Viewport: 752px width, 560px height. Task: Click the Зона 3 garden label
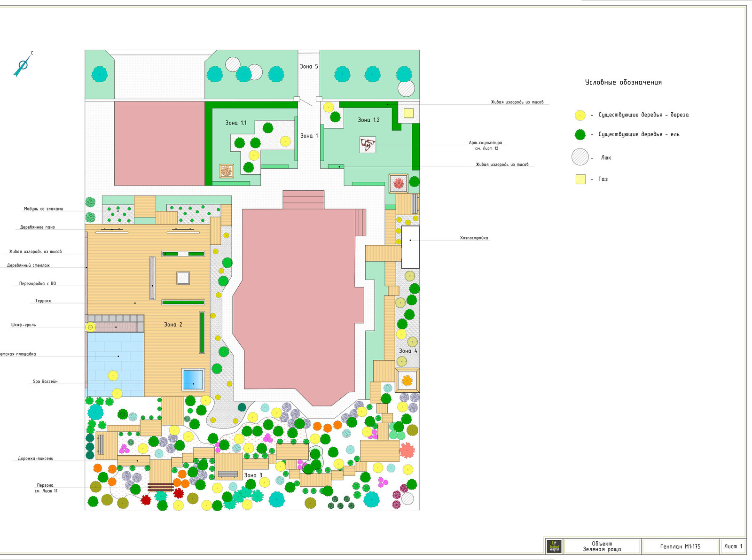click(253, 475)
